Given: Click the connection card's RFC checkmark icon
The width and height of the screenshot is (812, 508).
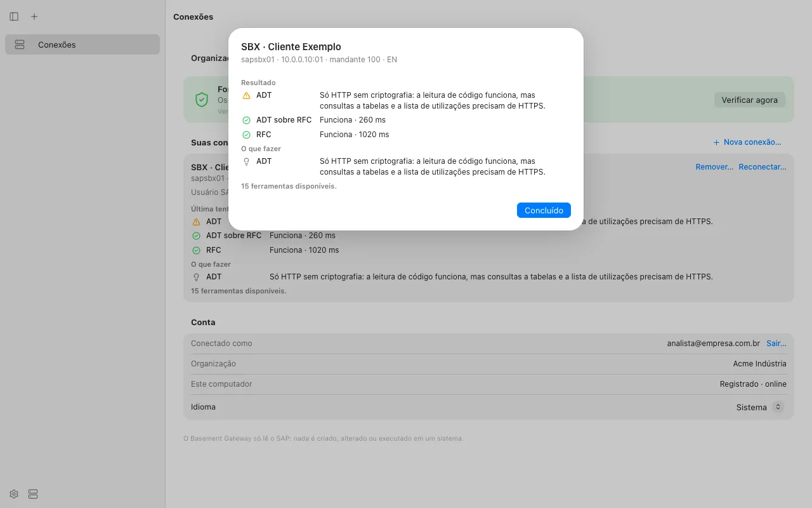Looking at the screenshot, I should pos(197,250).
